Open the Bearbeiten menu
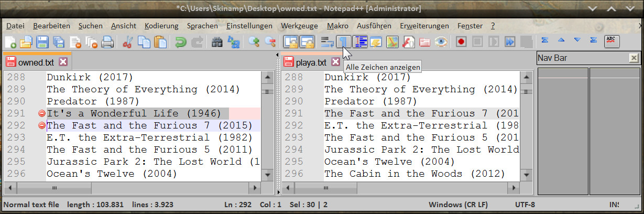644x214 pixels. pyautogui.click(x=51, y=26)
